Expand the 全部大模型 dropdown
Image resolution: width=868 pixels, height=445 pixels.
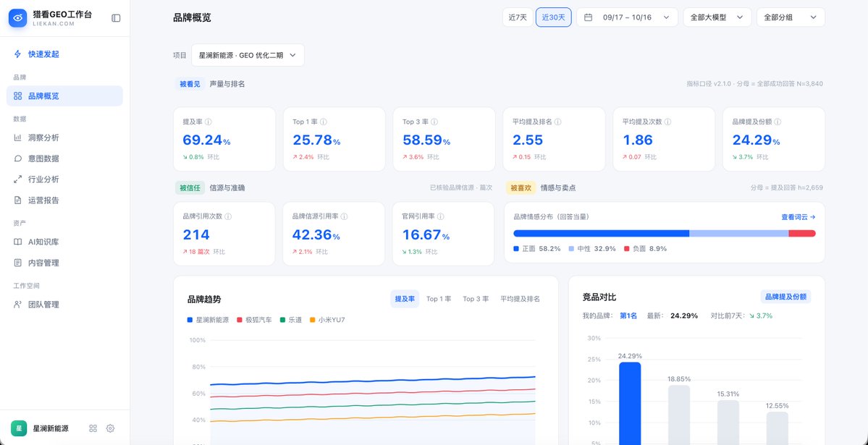(x=717, y=17)
